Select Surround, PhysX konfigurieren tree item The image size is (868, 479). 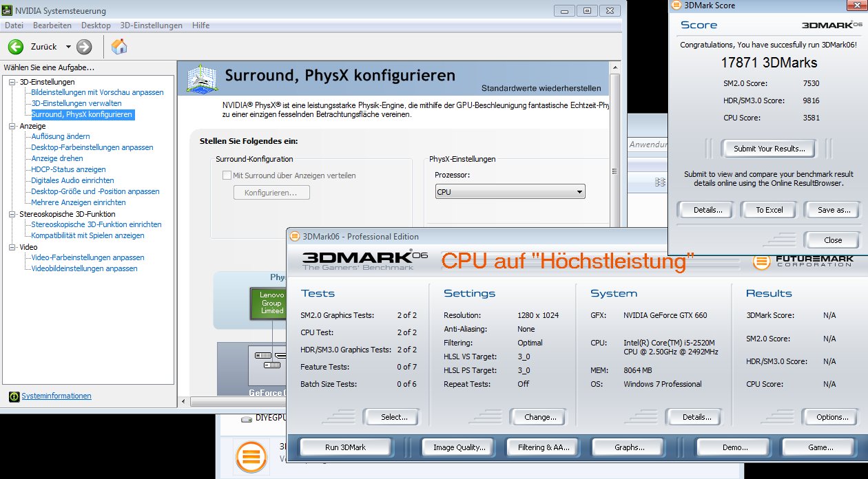click(82, 114)
